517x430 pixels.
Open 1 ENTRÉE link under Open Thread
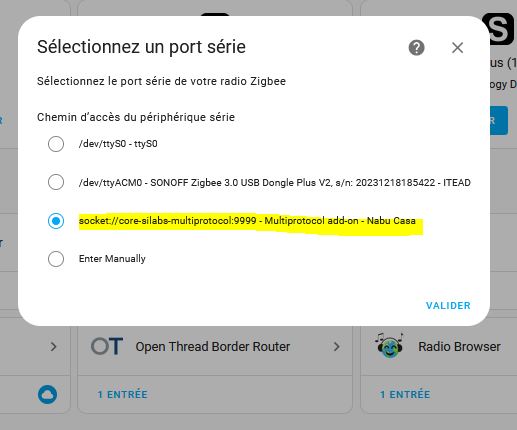(x=122, y=395)
